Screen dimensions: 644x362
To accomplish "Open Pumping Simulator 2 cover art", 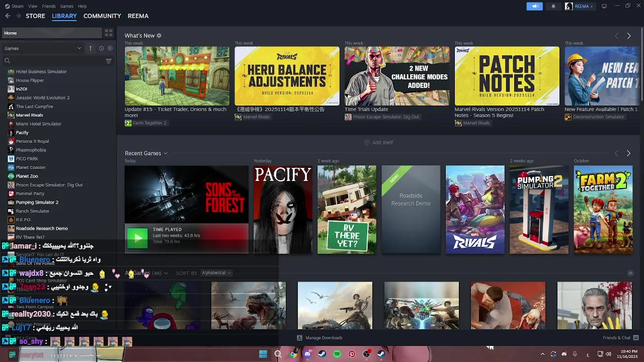I will (539, 210).
